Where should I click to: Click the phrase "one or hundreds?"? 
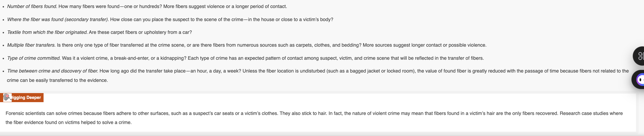pyautogui.click(x=143, y=6)
